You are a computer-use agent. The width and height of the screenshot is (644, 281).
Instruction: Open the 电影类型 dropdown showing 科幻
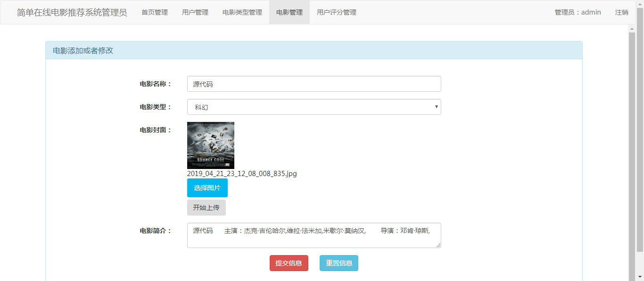point(314,107)
